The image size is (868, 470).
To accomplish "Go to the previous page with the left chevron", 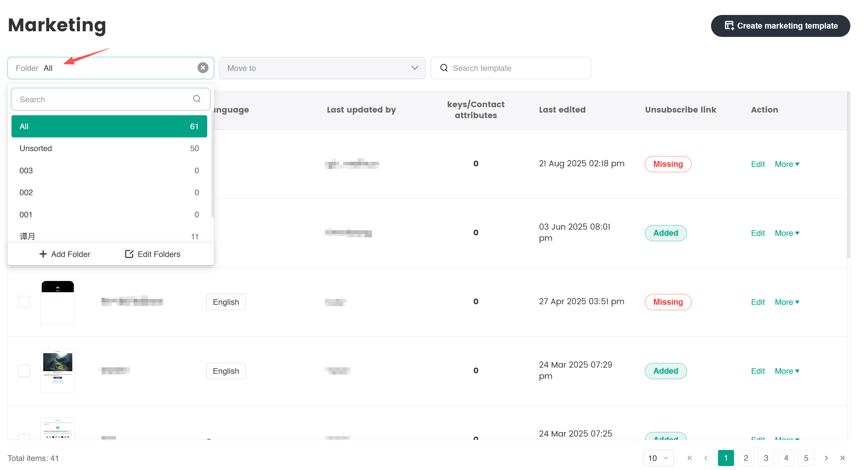I will click(x=706, y=458).
